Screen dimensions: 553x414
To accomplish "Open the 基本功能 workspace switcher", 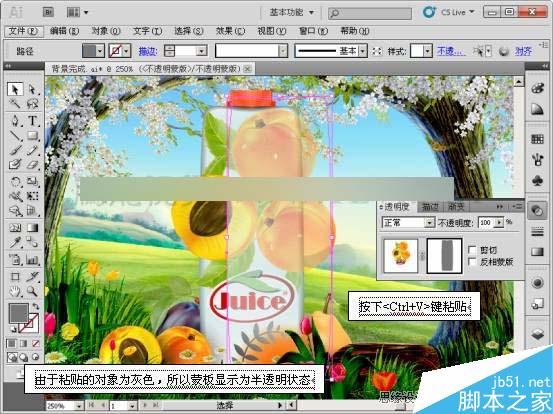I will coord(291,13).
